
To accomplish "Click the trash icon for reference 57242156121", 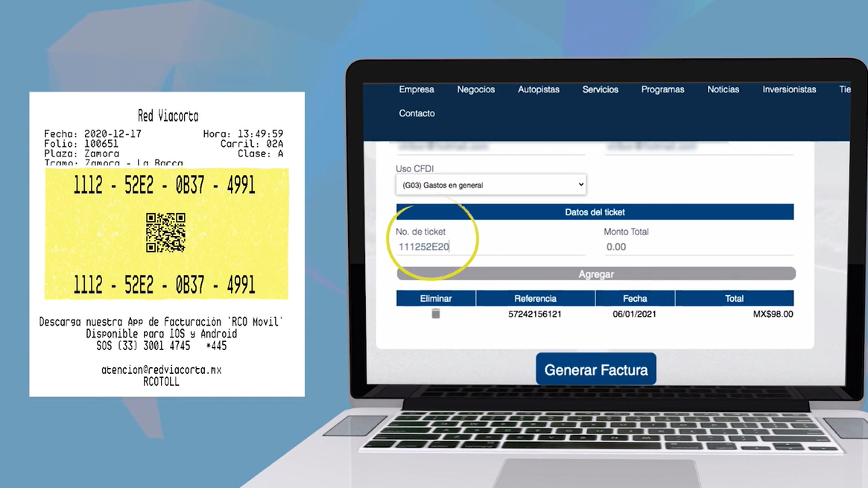I will tap(436, 314).
